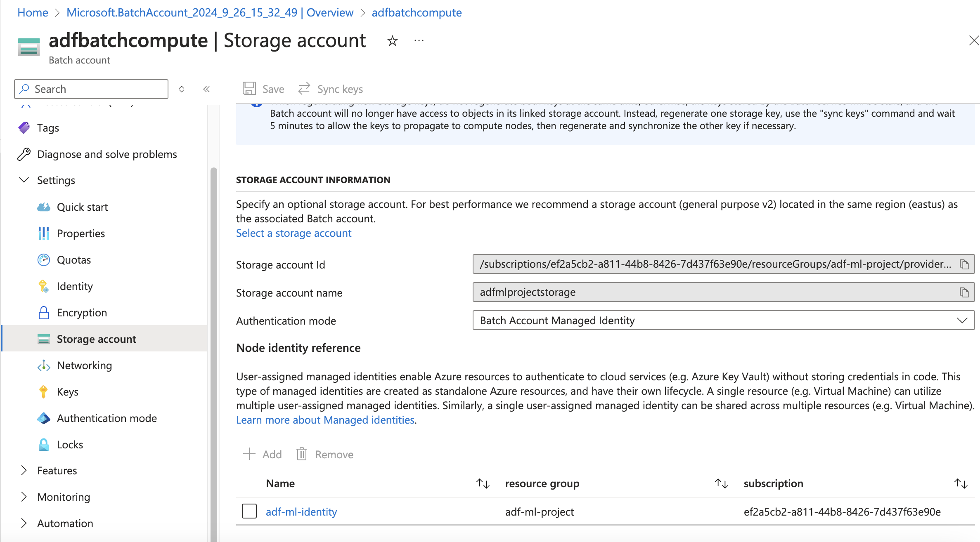The image size is (980, 542).
Task: Click the expand/collapse all menu groups icon
Action: (x=182, y=89)
